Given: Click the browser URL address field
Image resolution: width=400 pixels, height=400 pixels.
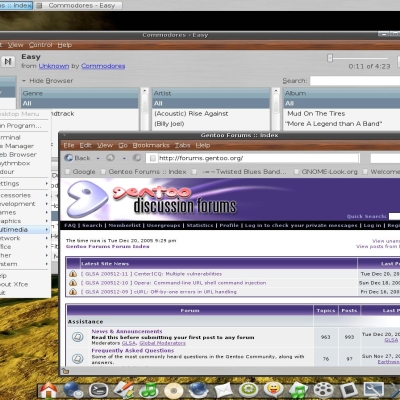Looking at the screenshot, I should click(258, 158).
